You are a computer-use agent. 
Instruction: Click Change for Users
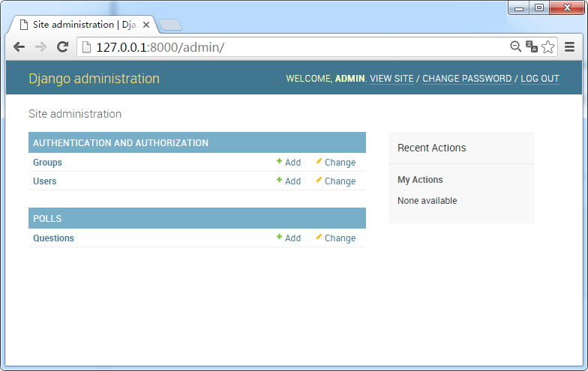point(336,181)
